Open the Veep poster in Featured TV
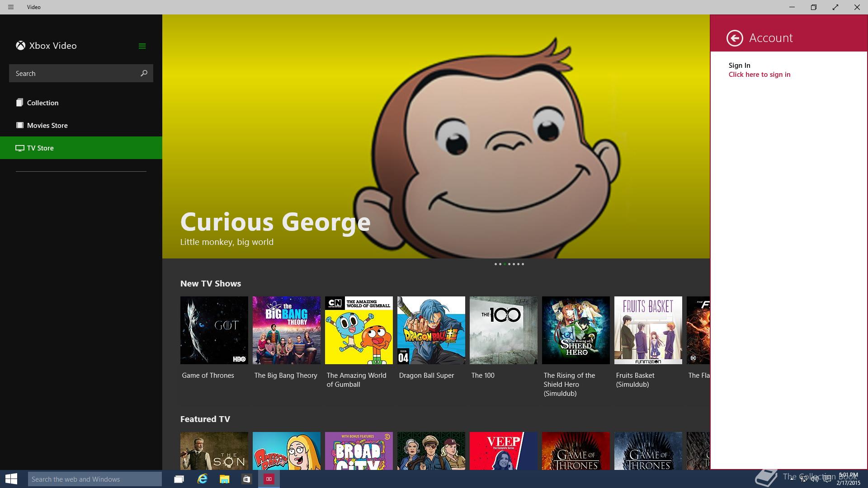This screenshot has height=488, width=868. pos(504,450)
